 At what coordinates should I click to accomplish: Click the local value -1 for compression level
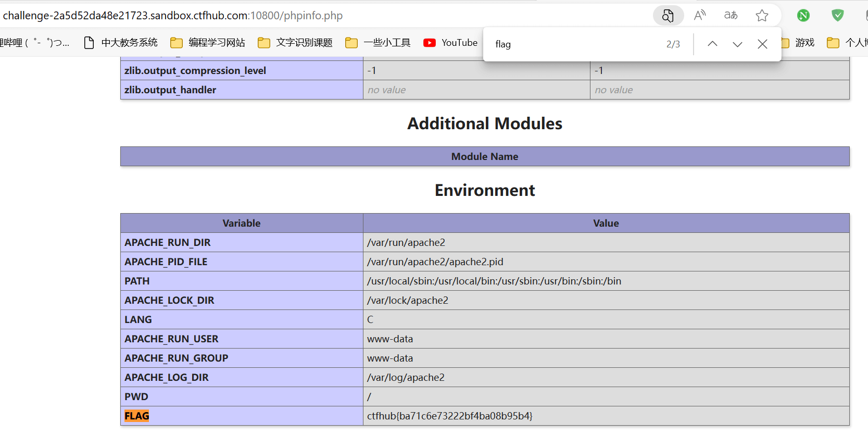(x=476, y=70)
